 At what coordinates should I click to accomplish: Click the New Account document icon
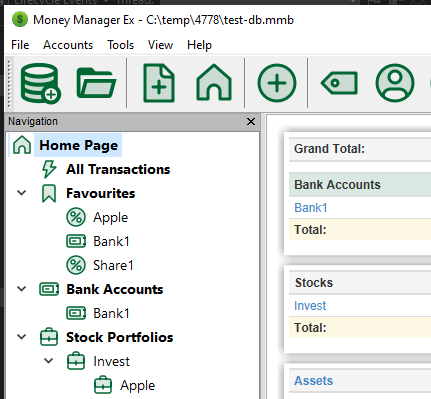pyautogui.click(x=159, y=83)
